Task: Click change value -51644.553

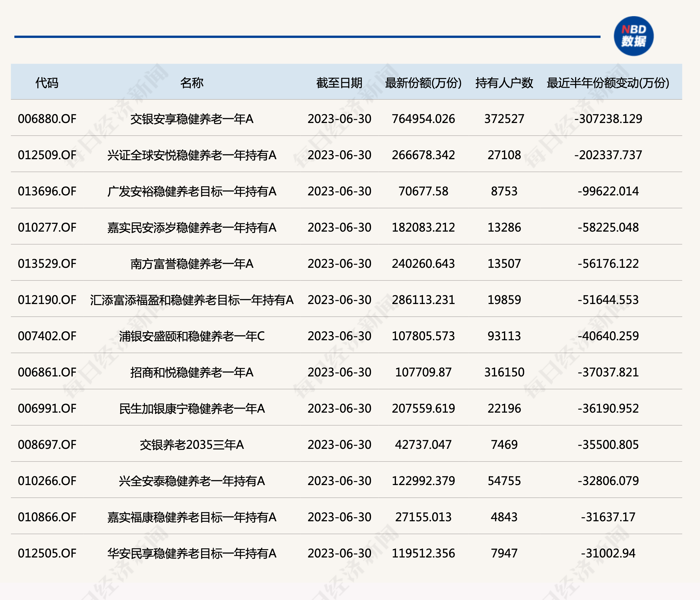Action: tap(608, 300)
